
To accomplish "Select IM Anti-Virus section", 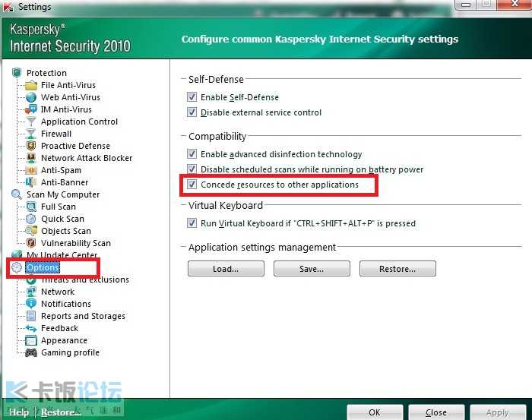I will [66, 109].
